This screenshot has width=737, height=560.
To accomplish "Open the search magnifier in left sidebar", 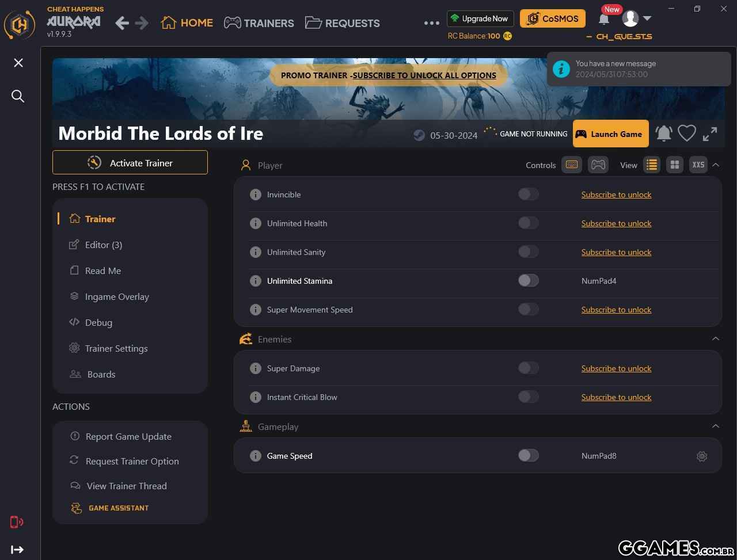I will 18,96.
